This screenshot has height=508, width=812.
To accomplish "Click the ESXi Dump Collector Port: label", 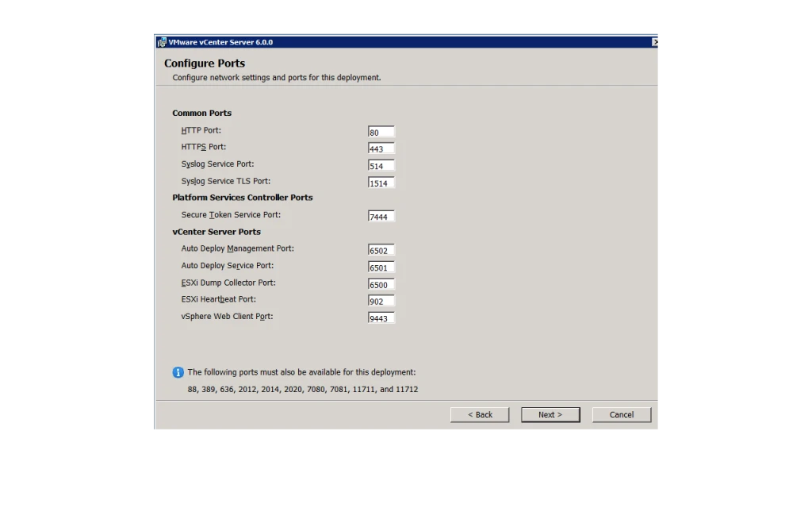I will click(x=228, y=283).
